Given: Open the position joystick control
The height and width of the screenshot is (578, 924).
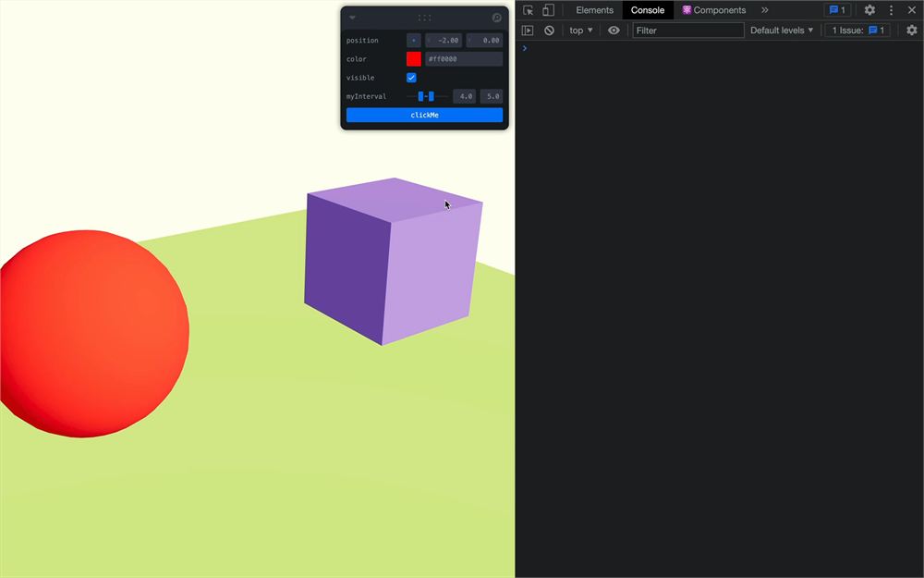Looking at the screenshot, I should click(414, 40).
